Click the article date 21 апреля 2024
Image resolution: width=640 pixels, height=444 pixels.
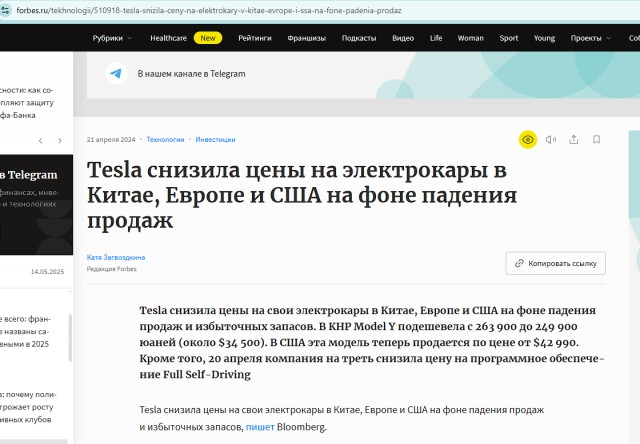pos(111,140)
